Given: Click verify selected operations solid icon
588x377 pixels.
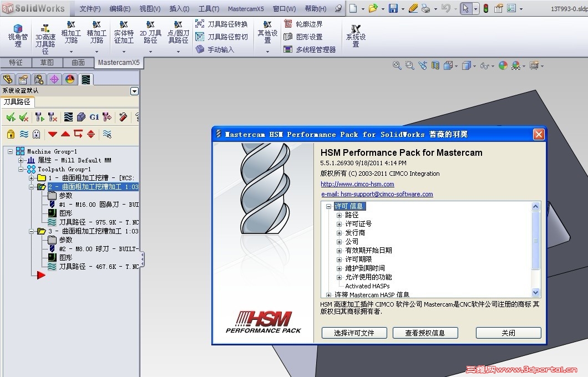Looking at the screenshot, I should 81,118.
